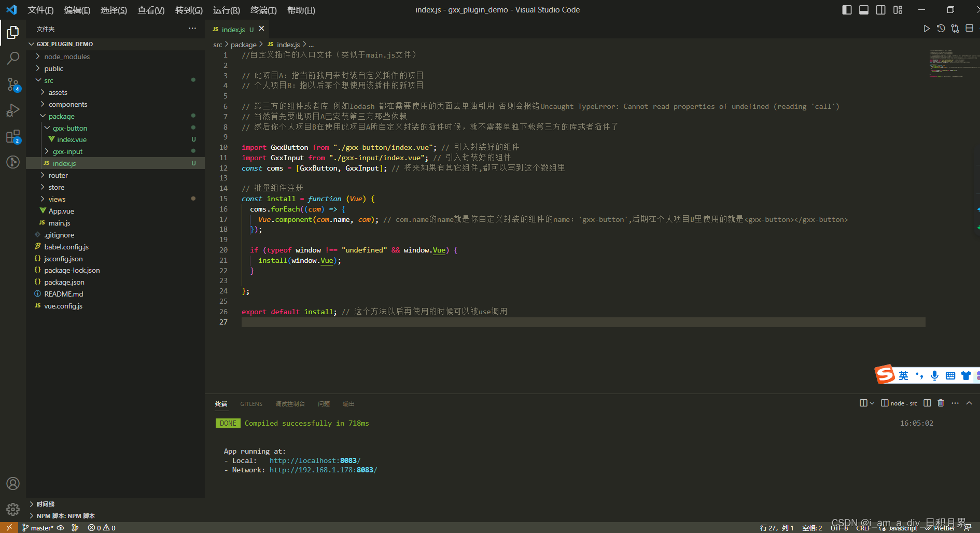Click the Sogou microphone voice input icon
This screenshot has height=533, width=980.
click(934, 375)
